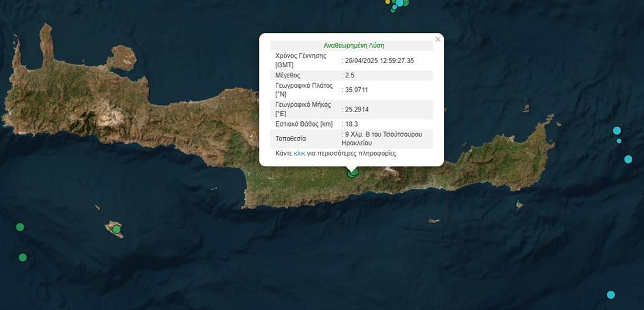Image resolution: width=644 pixels, height=310 pixels.
Task: Click the focal depth value 18.3
Action: tap(351, 124)
